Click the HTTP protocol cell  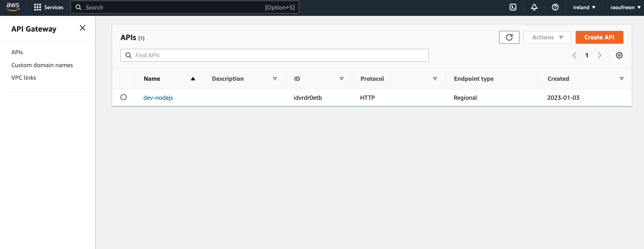click(367, 98)
